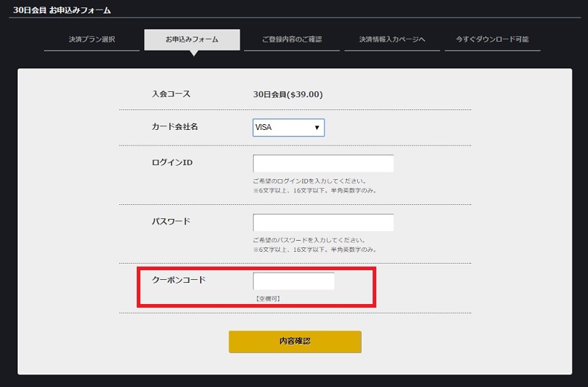Click the 30日会員($39.00) course text
This screenshot has height=387, width=588.
point(287,94)
